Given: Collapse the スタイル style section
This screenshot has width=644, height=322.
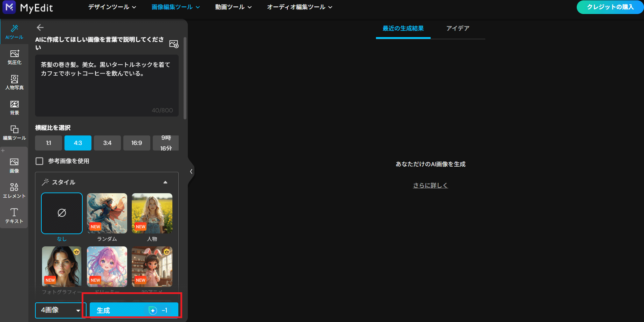Looking at the screenshot, I should tap(165, 182).
